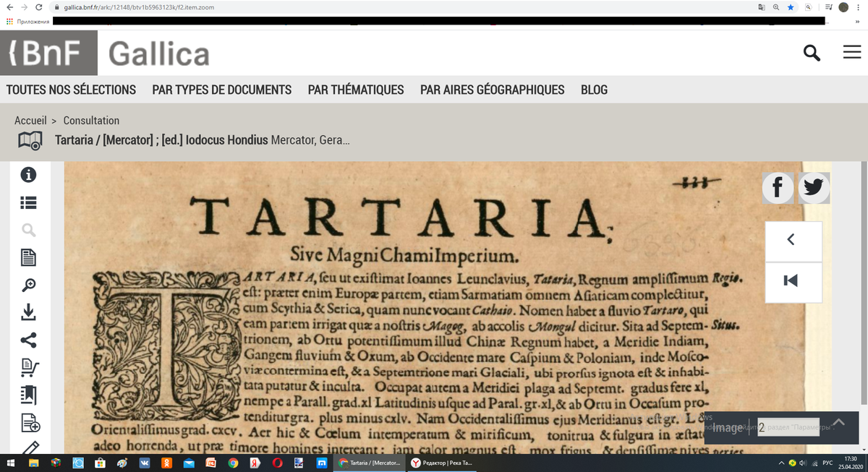868x472 pixels.
Task: Switch the РУС keyboard language indicator
Action: tap(829, 463)
